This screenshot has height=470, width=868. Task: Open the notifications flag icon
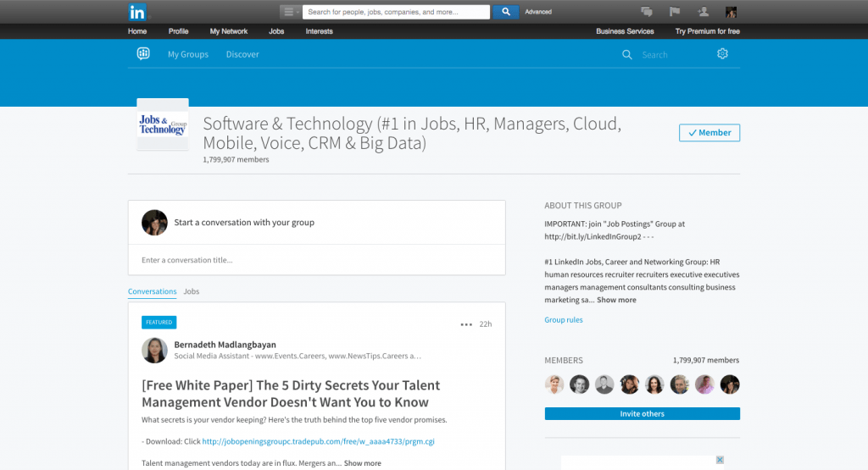pos(675,12)
